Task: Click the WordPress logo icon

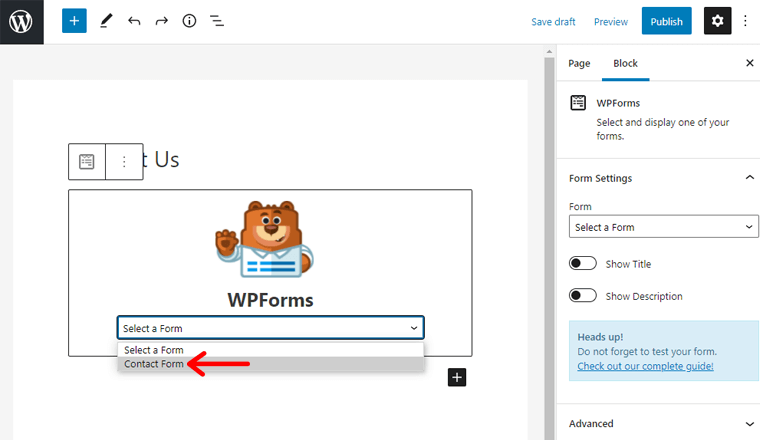Action: 21,22
